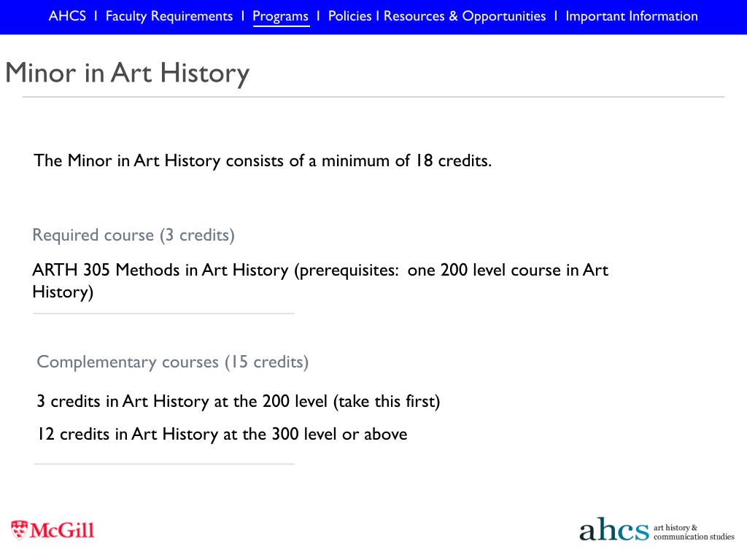The image size is (747, 560).
Task: Click art history & communication studies tagline
Action: click(x=694, y=532)
